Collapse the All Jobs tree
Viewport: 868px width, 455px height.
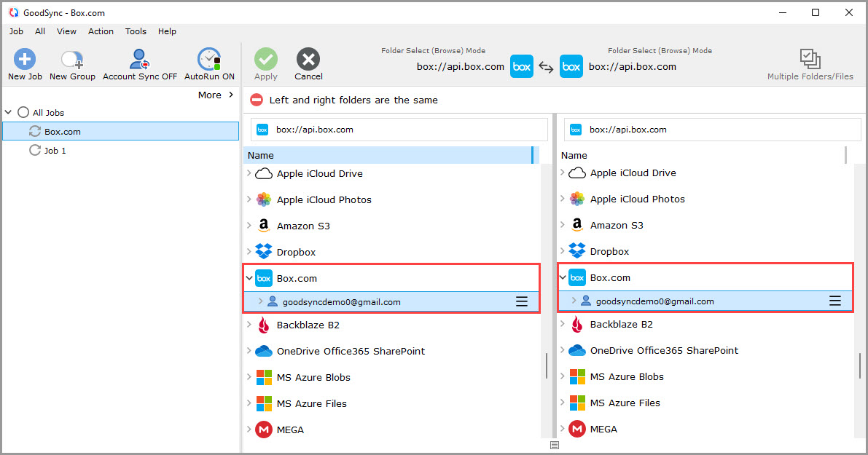[8, 112]
